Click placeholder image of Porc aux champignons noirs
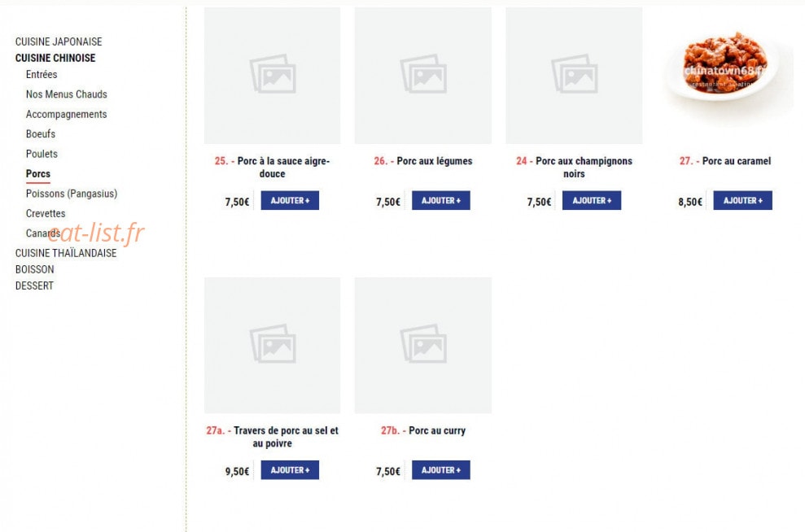The height and width of the screenshot is (532, 805). [574, 76]
